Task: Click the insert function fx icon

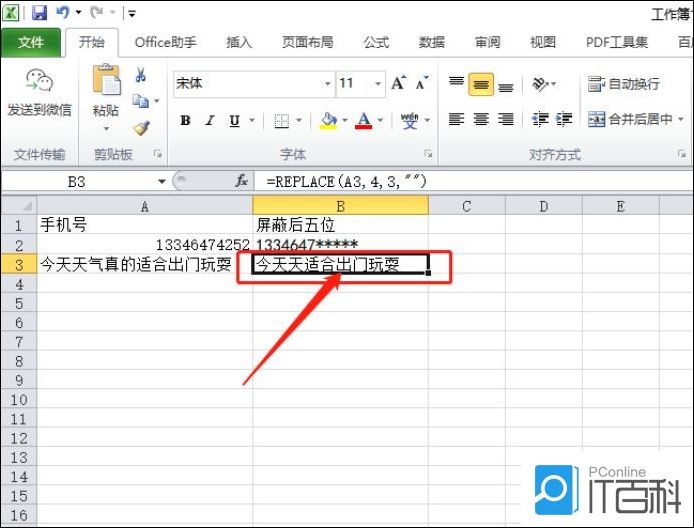Action: click(x=241, y=181)
